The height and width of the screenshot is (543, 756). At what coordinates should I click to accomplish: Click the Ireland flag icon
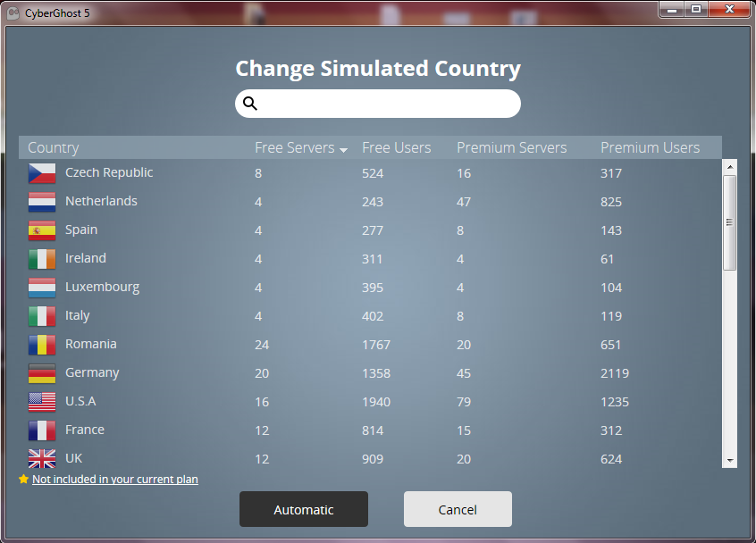coord(42,259)
